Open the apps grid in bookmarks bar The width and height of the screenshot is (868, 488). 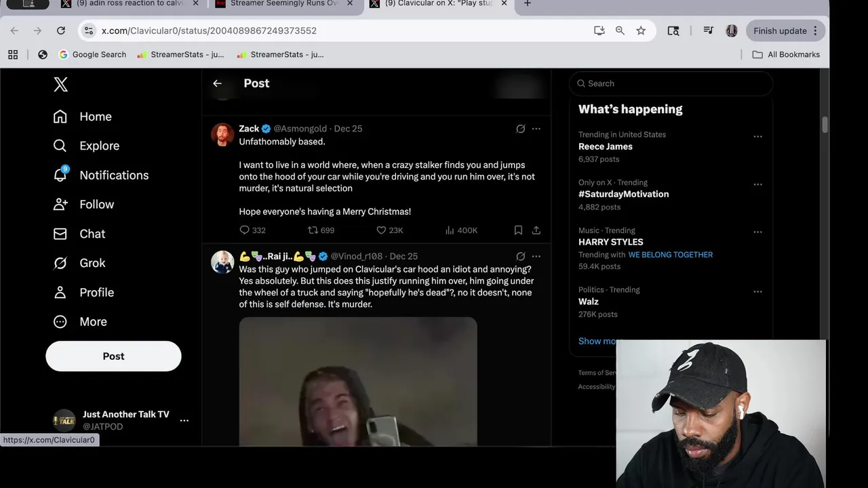click(x=13, y=54)
